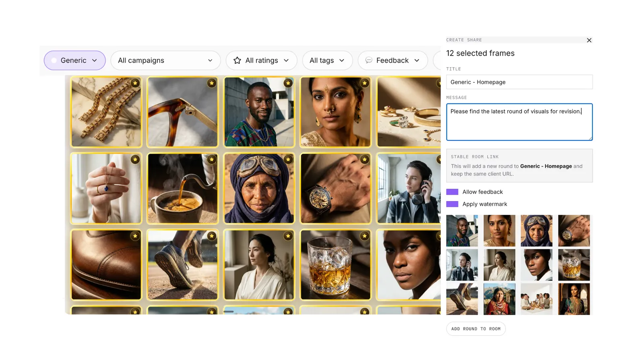Screen dimensions: 644x362
Task: Click the '12 selected frames' heading
Action: click(x=480, y=53)
